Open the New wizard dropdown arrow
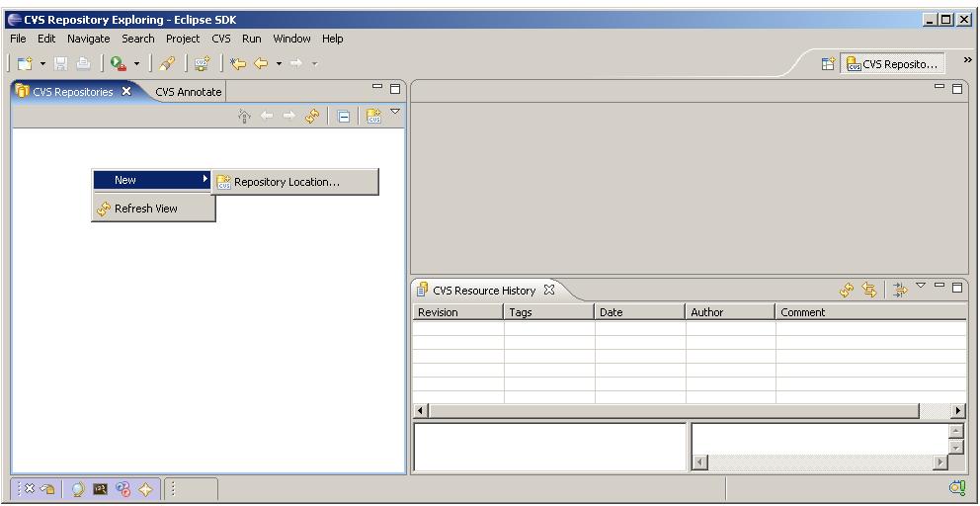980x506 pixels. coord(42,64)
